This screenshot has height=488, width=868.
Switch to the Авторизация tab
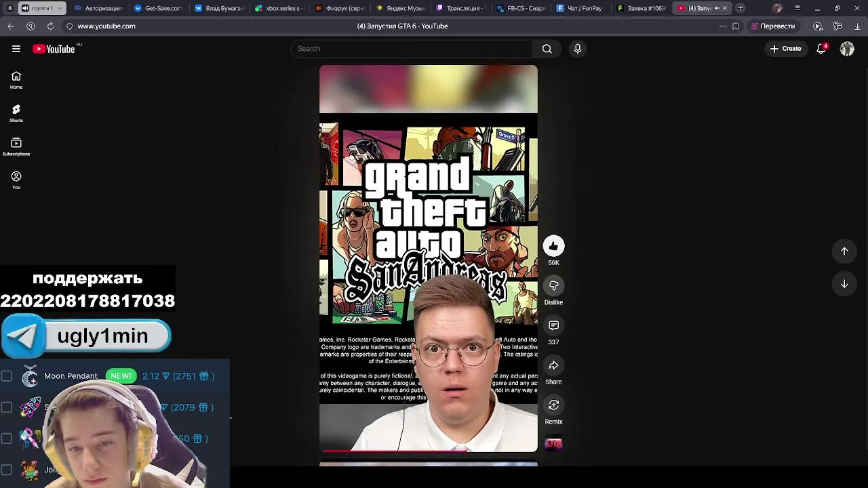tap(98, 8)
